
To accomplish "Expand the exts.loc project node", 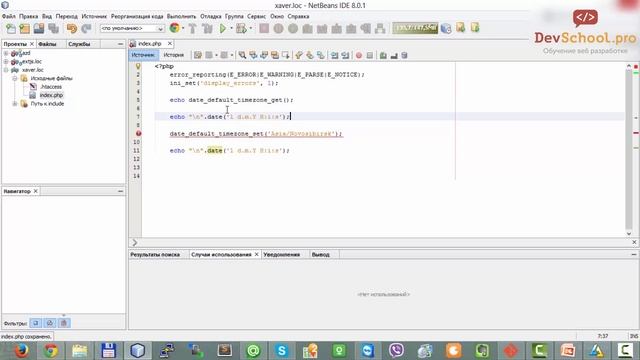I will pyautogui.click(x=6, y=62).
